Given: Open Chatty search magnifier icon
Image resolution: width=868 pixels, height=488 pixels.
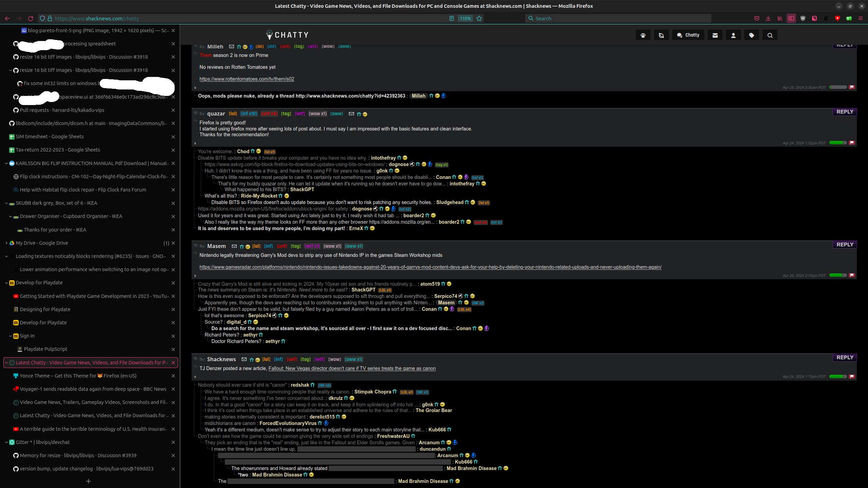Looking at the screenshot, I should pos(770,35).
